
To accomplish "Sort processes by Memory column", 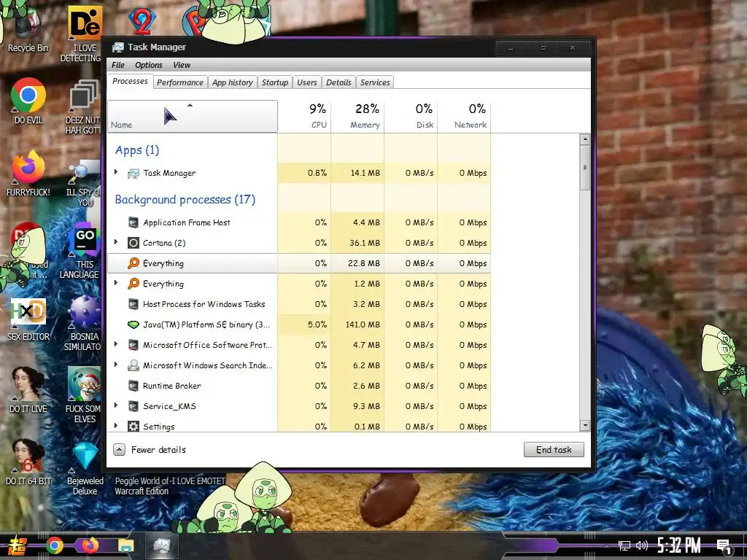I will coord(357,116).
